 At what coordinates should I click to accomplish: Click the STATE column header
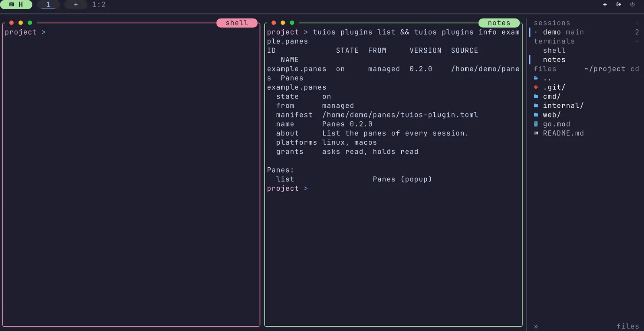(347, 51)
